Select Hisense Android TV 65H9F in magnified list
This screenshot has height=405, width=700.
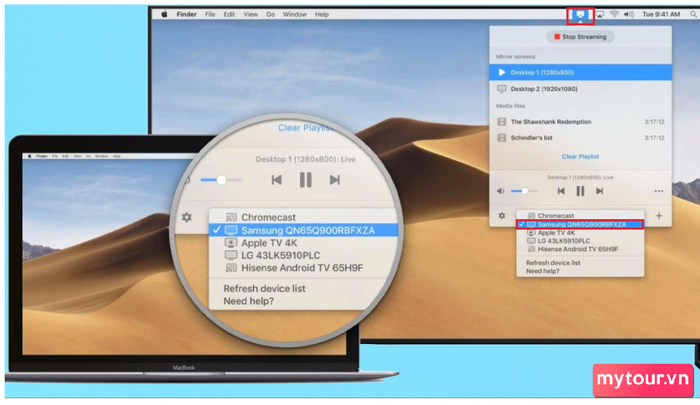pos(304,268)
